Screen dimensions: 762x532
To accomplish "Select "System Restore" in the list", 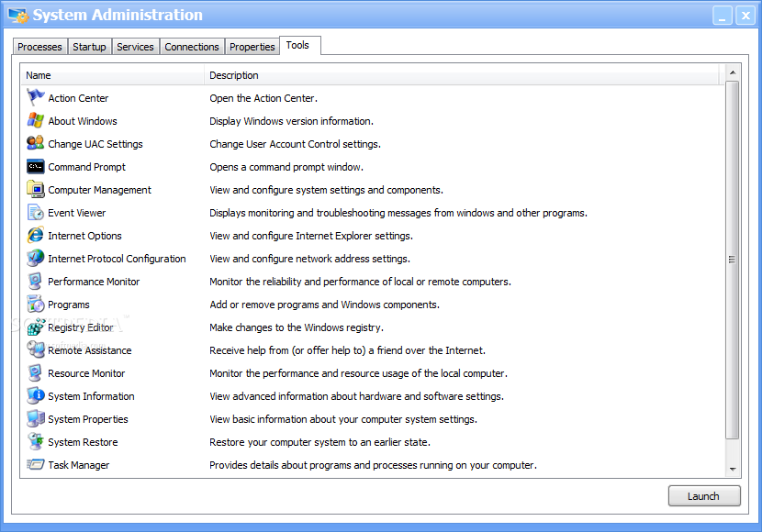I will click(x=83, y=442).
